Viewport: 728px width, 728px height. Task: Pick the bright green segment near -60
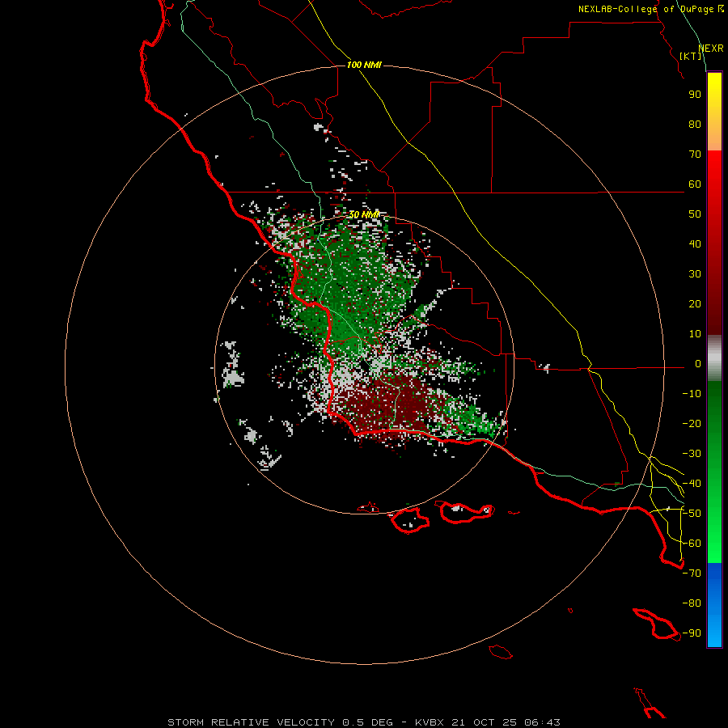[714, 544]
